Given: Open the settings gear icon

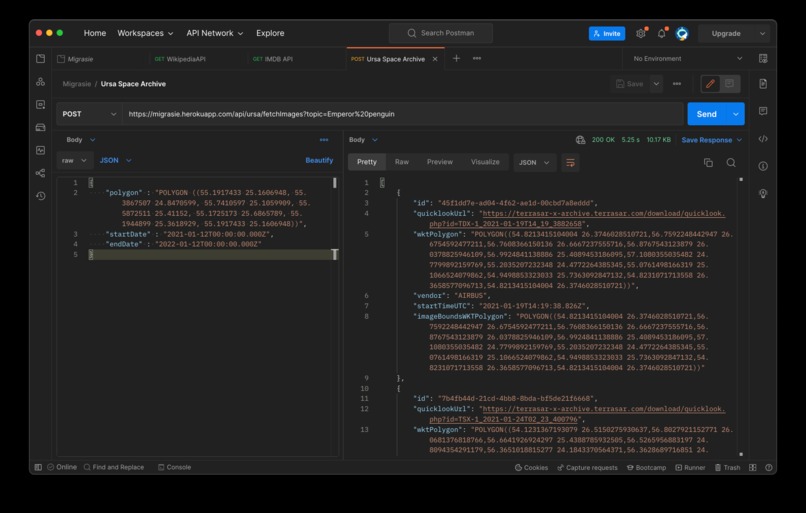Looking at the screenshot, I should 640,33.
